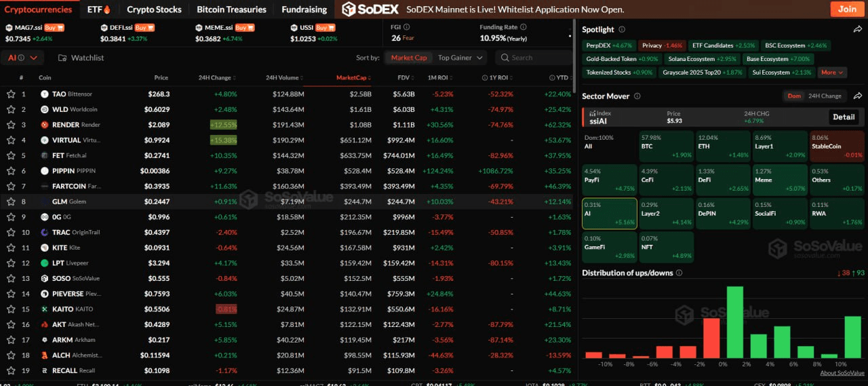Select the BTC dominance heatmap tile

[x=666, y=145]
